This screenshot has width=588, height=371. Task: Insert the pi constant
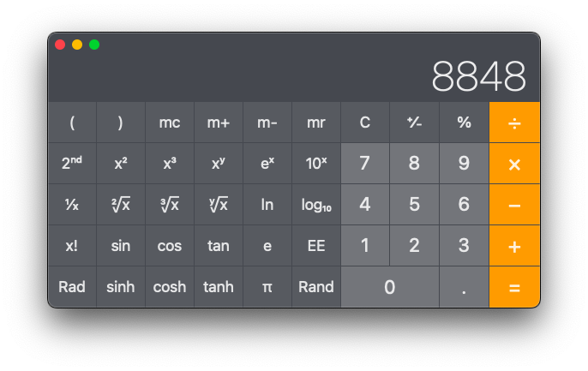(267, 287)
